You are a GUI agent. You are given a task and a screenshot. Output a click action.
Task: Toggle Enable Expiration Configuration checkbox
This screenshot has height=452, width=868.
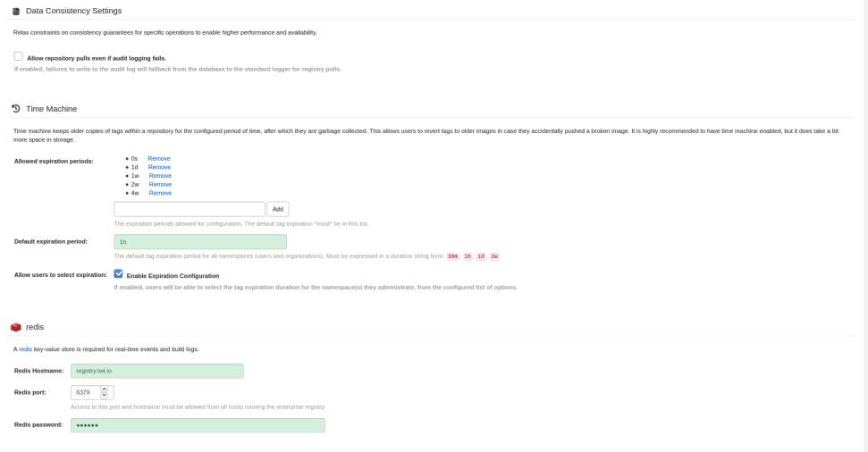click(x=119, y=274)
